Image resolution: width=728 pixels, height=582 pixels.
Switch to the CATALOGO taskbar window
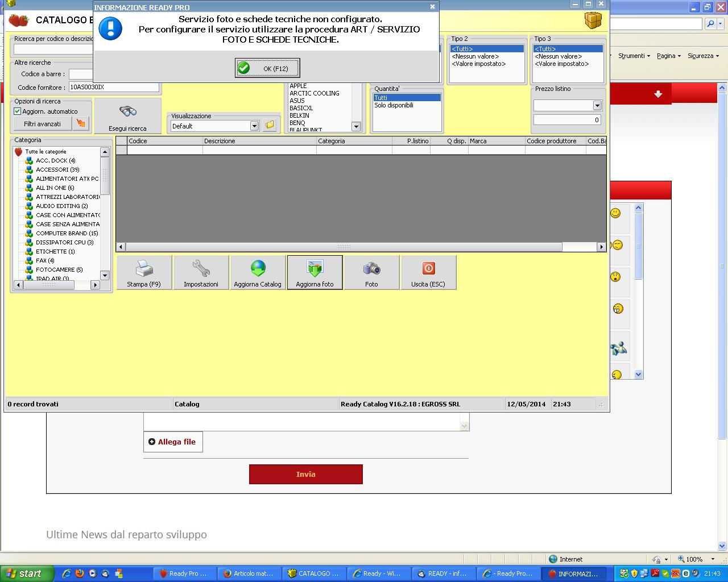tap(315, 573)
